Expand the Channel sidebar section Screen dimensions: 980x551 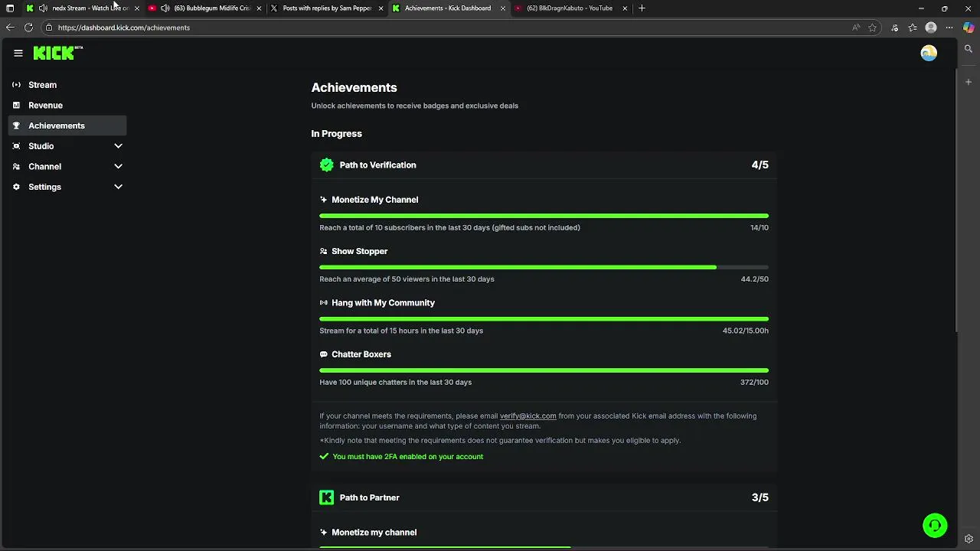pyautogui.click(x=118, y=167)
